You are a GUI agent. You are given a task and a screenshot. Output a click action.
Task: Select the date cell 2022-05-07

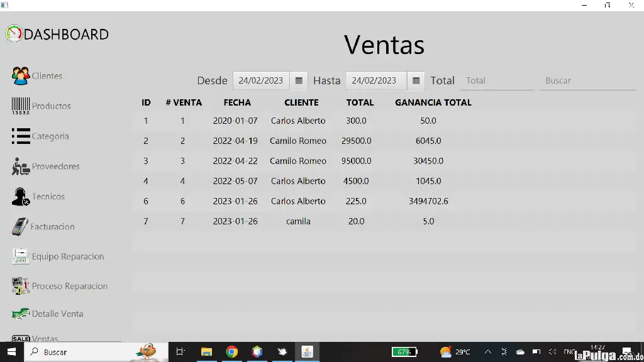235,181
